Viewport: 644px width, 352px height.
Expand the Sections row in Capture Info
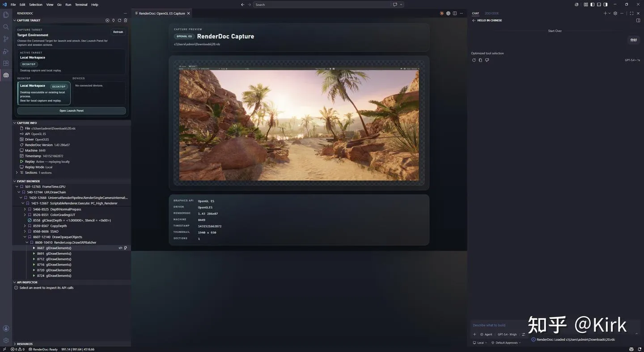(17, 172)
